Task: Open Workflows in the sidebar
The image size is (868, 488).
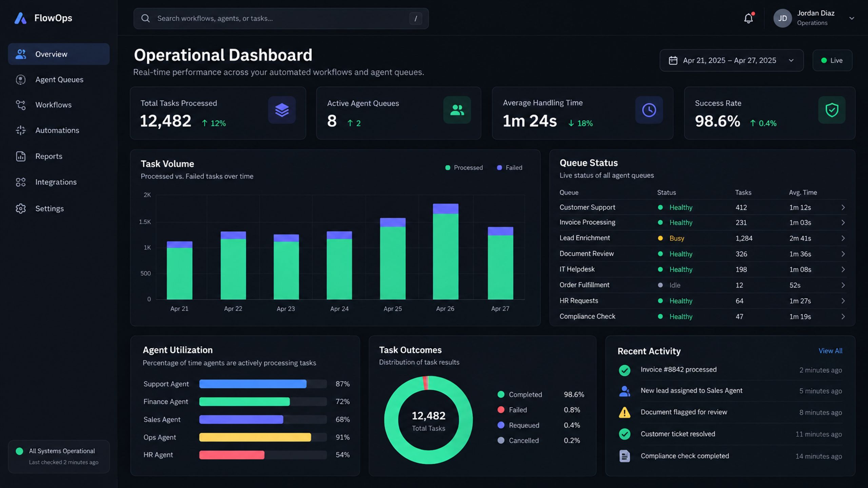Action: click(59, 105)
